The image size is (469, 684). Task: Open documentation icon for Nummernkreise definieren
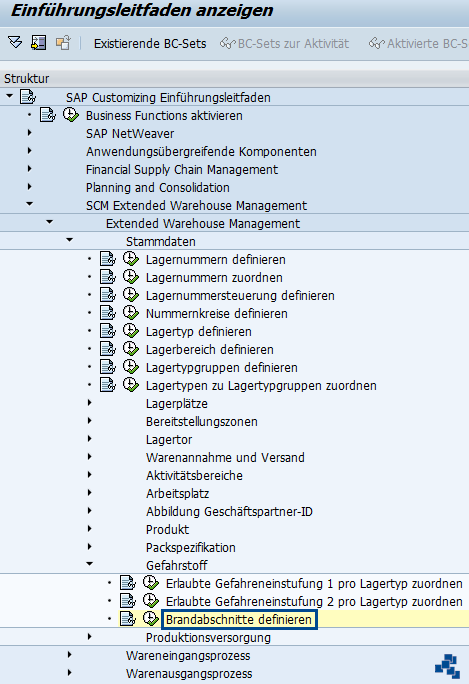(108, 313)
